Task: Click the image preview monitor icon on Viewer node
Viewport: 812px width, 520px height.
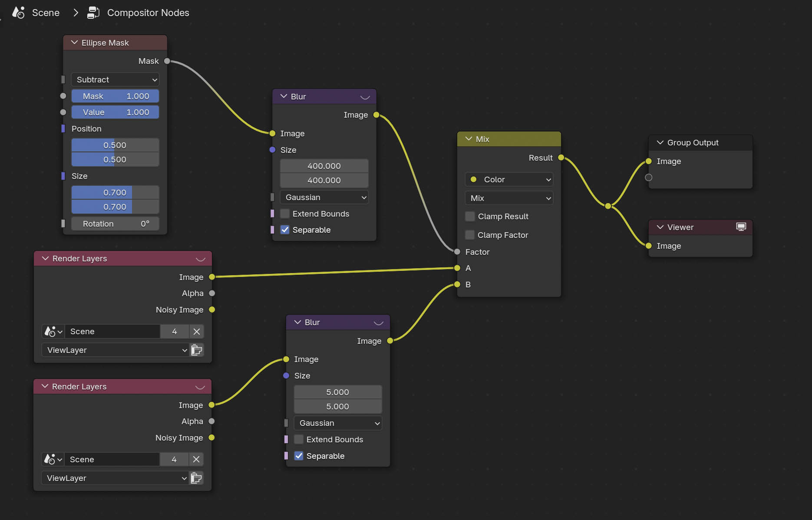Action: (741, 227)
